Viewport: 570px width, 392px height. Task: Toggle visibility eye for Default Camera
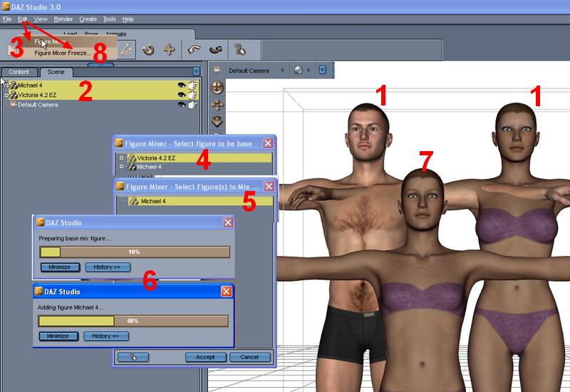pyautogui.click(x=182, y=105)
